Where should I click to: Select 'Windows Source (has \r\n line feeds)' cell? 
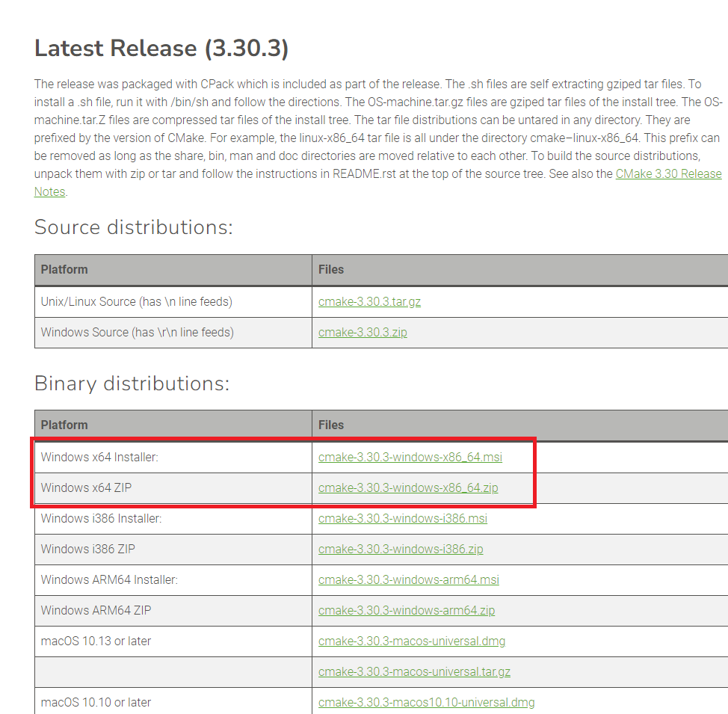pos(173,333)
